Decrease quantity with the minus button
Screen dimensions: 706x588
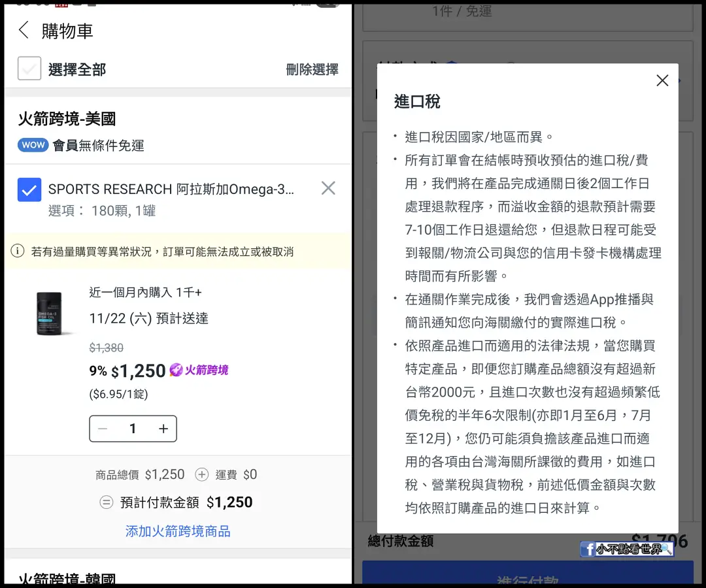103,429
